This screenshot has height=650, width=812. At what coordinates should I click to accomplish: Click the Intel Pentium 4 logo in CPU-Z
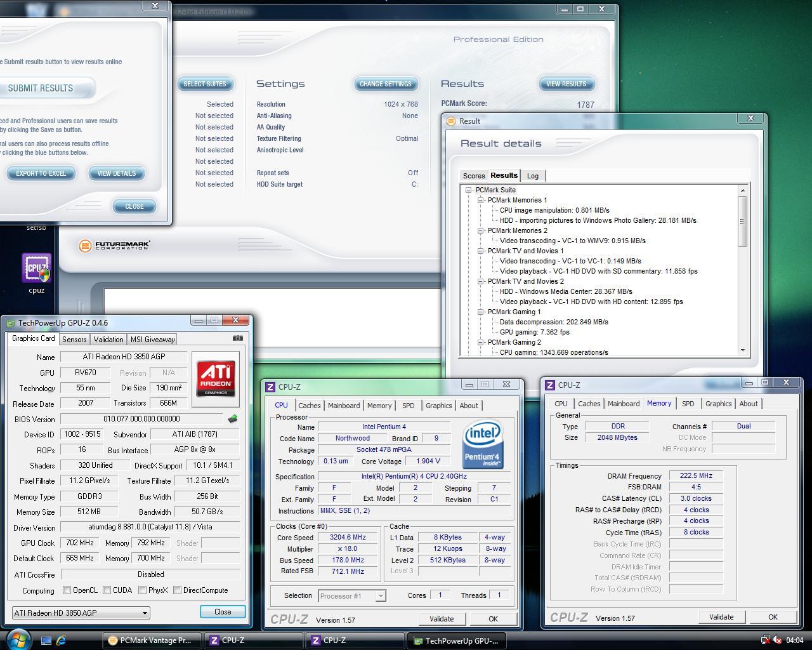[483, 444]
